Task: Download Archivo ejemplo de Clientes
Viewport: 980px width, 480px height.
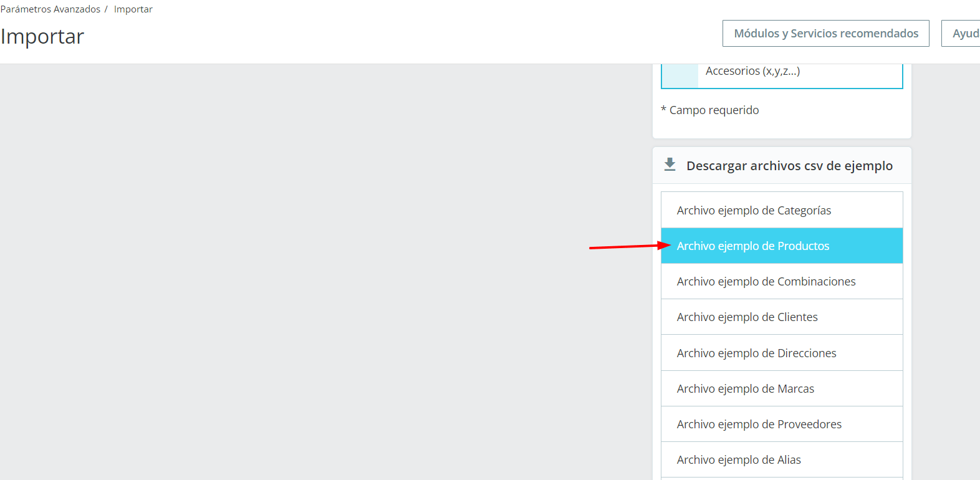Action: coord(782,317)
